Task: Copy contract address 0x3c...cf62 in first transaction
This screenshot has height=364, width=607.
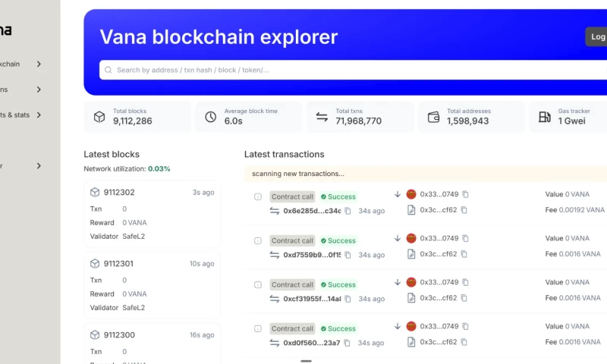Action: 464,210
